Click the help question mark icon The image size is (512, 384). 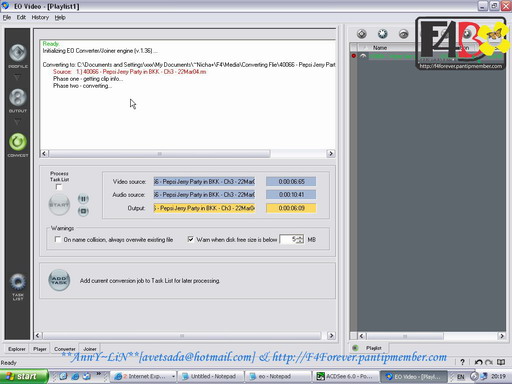[462, 362]
